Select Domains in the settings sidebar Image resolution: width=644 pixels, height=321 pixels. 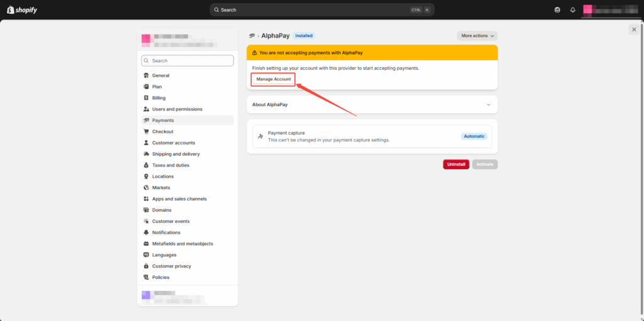(163, 210)
